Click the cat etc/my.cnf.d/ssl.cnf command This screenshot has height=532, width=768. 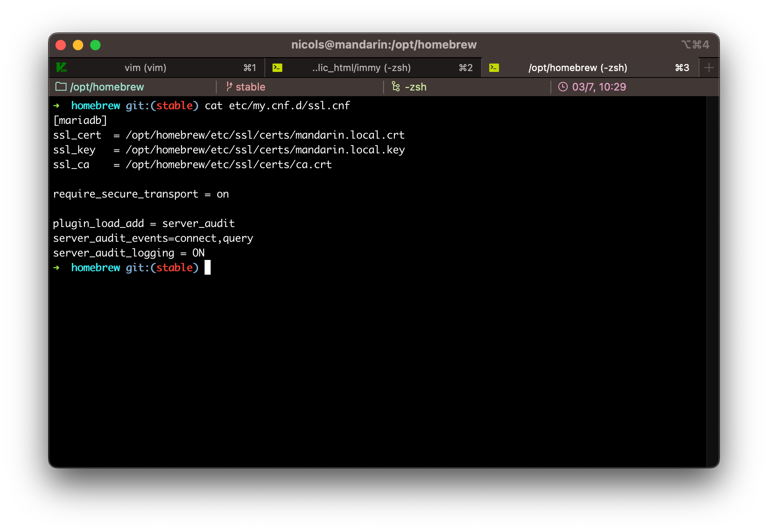[x=277, y=106]
